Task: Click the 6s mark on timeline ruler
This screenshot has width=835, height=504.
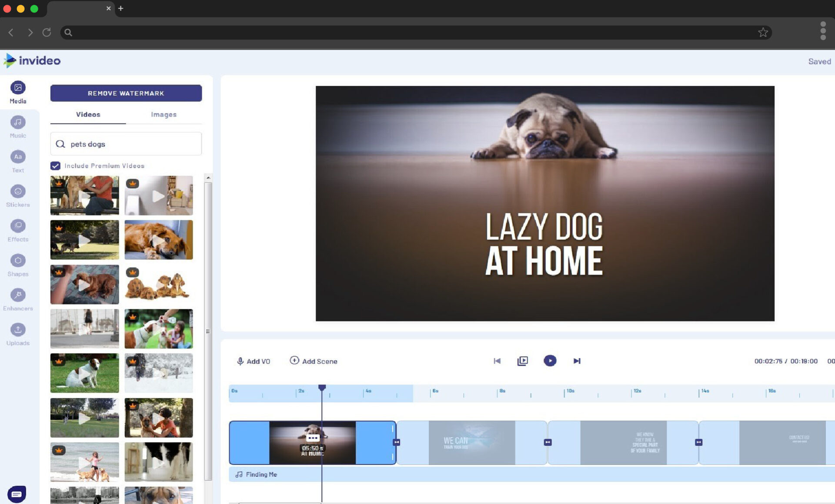Action: click(x=435, y=391)
